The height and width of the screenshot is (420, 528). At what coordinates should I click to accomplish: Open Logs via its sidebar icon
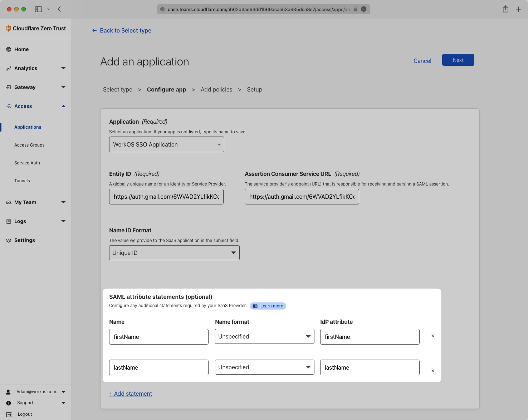[9, 221]
